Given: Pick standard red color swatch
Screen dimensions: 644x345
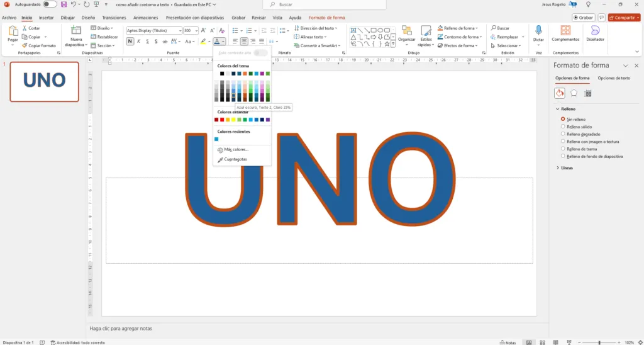Looking at the screenshot, I should pos(222,120).
